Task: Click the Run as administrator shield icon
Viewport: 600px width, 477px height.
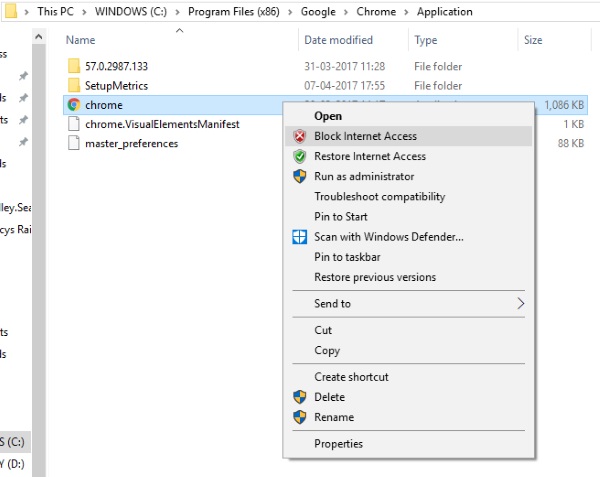Action: pyautogui.click(x=300, y=176)
